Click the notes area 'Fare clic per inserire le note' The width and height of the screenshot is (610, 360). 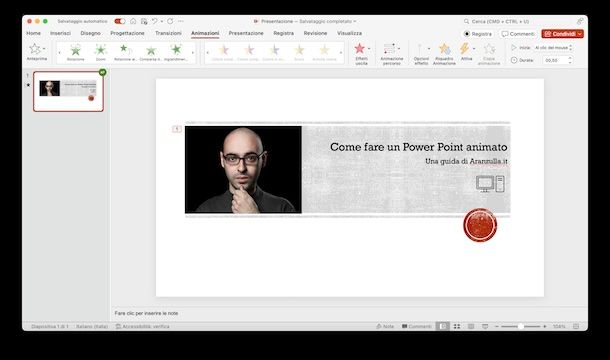coord(146,313)
